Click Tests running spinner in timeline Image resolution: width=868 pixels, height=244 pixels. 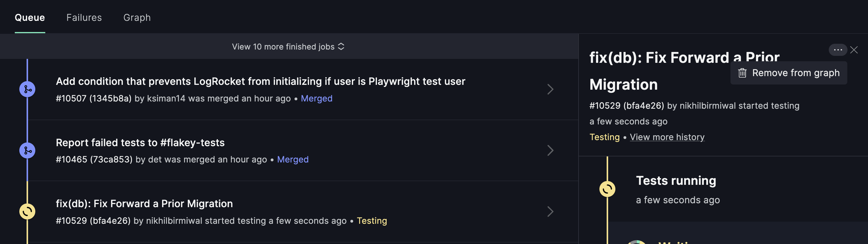607,189
